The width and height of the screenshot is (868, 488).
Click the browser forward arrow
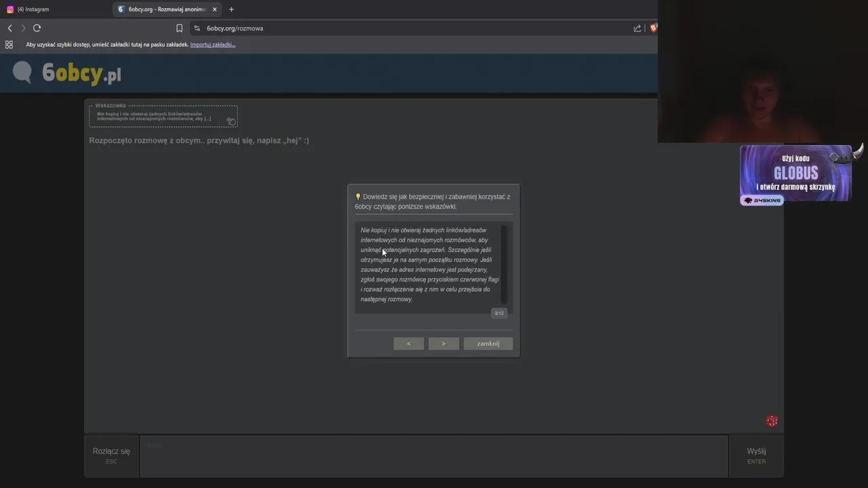pyautogui.click(x=23, y=28)
